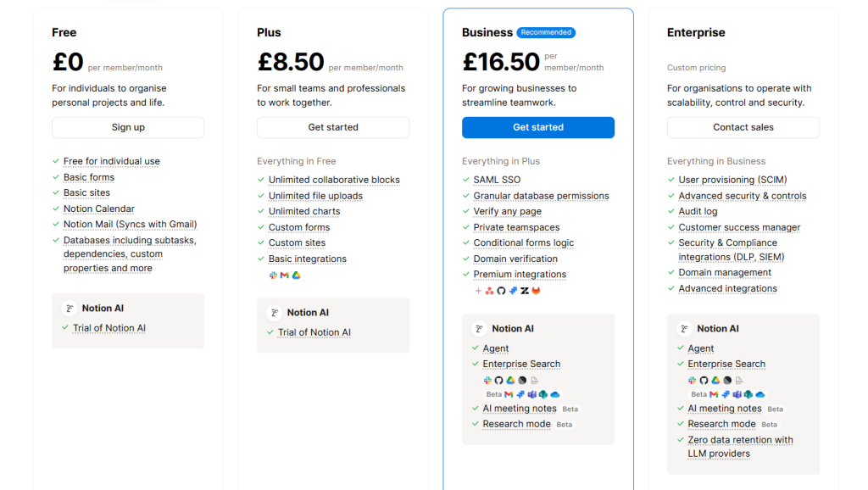868x490 pixels.
Task: Click the GitLab icon under Premium integrations
Action: (x=536, y=291)
